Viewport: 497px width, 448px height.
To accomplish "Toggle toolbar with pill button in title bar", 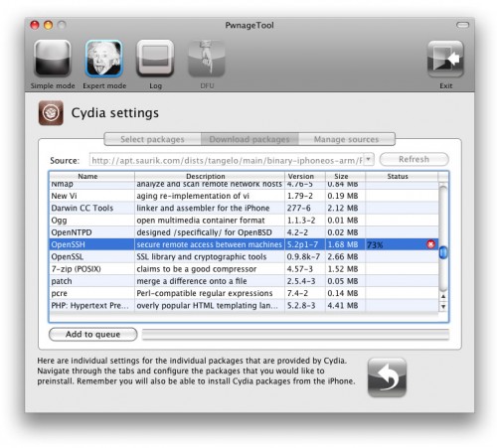I will point(462,25).
